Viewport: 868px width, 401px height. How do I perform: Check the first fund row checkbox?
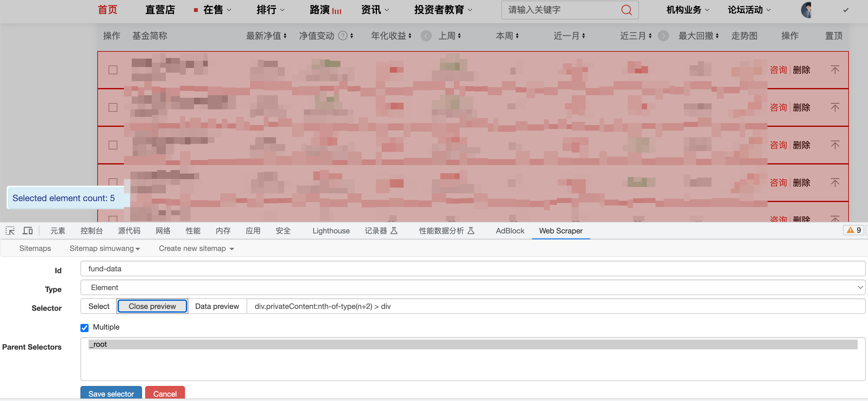[x=113, y=70]
